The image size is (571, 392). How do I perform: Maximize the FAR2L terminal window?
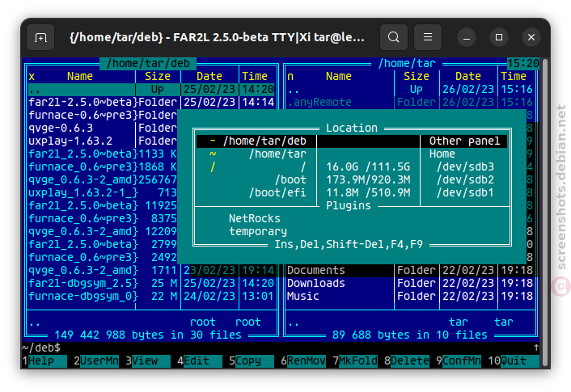tap(499, 37)
